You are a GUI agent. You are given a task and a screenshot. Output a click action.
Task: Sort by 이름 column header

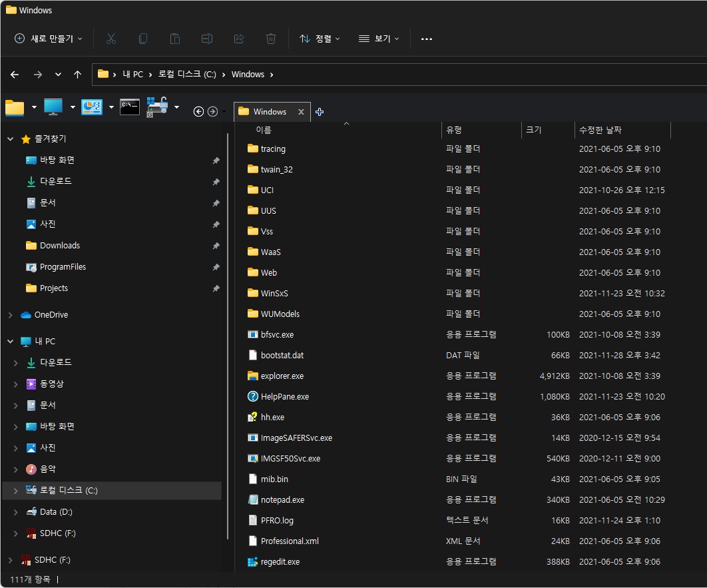pos(264,130)
